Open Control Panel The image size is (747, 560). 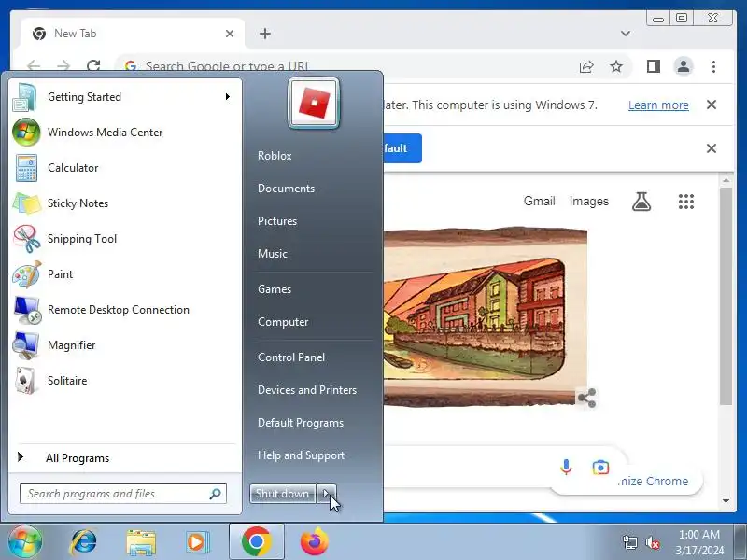291,357
